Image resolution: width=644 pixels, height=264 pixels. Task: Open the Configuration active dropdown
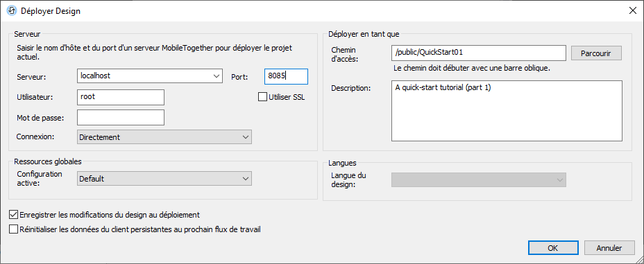click(x=164, y=179)
